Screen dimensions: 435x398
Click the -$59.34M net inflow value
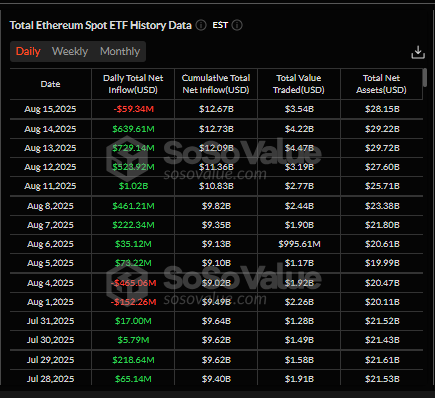133,109
